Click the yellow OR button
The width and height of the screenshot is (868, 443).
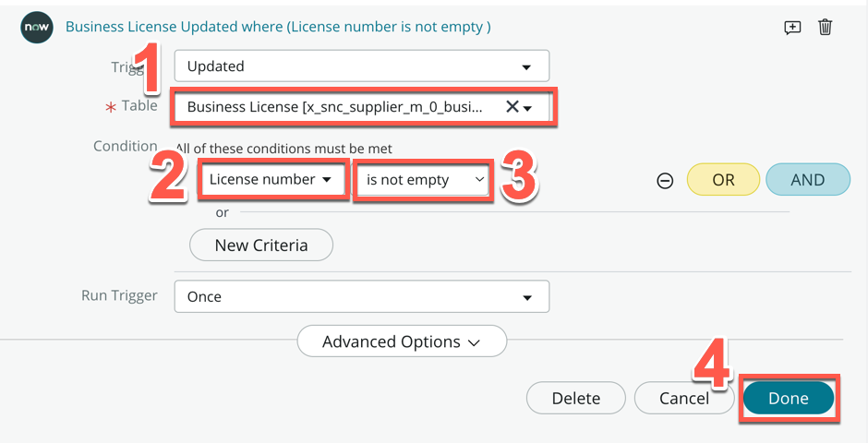click(723, 180)
